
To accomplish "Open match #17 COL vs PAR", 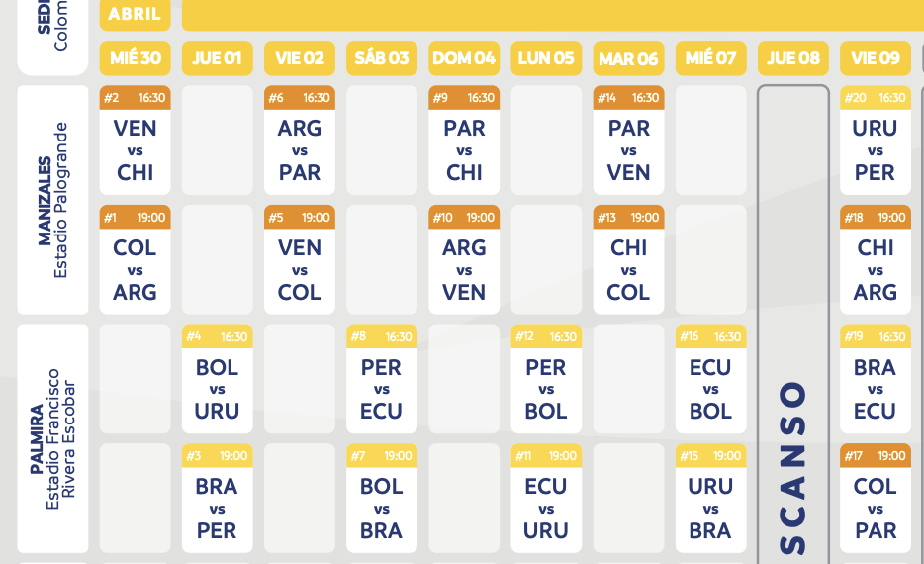I will point(876,498).
